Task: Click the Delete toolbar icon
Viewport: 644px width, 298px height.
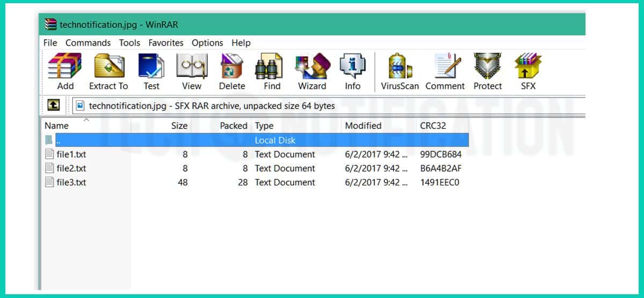Action: [232, 66]
